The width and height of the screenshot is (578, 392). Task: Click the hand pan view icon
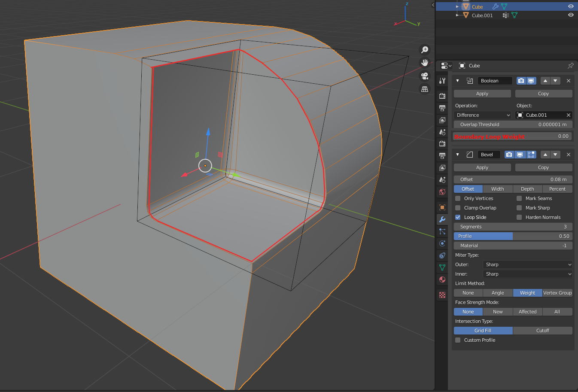point(425,63)
